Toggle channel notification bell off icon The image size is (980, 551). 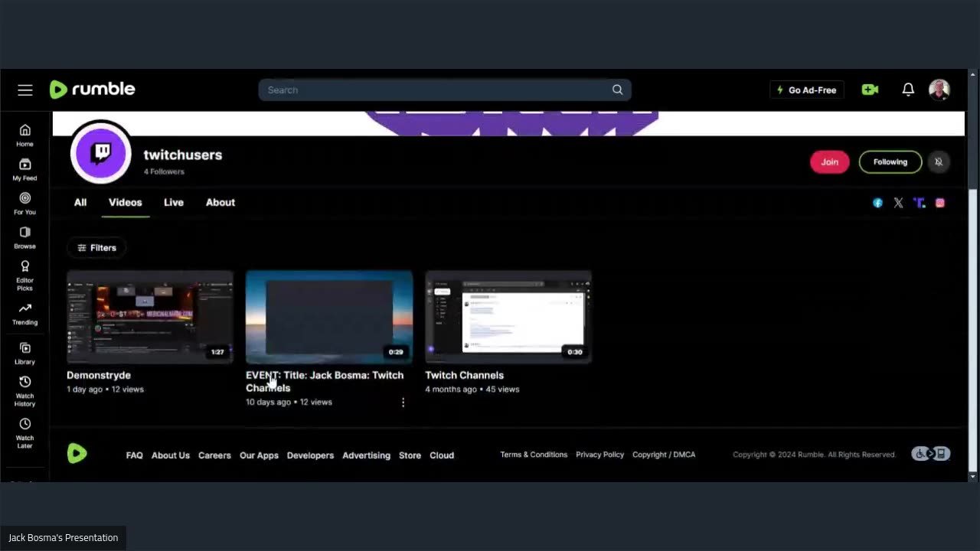point(939,161)
